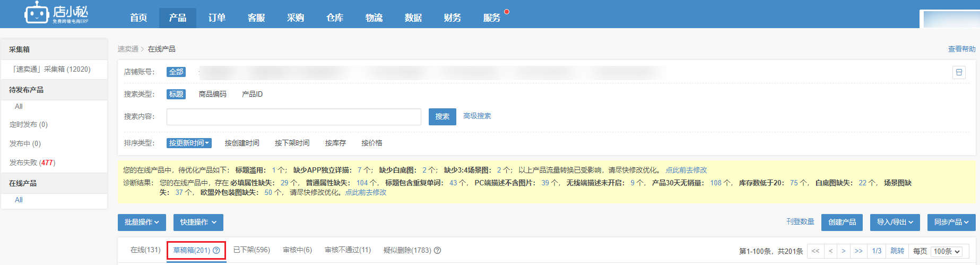The width and height of the screenshot is (980, 265).
Task: Click help icon next to 疑似删除(1783)
Action: click(437, 250)
